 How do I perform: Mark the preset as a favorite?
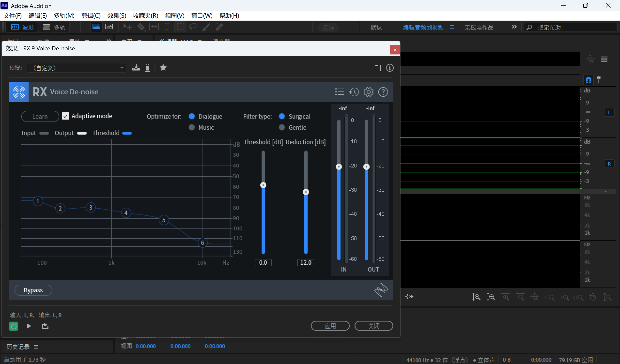click(x=163, y=68)
